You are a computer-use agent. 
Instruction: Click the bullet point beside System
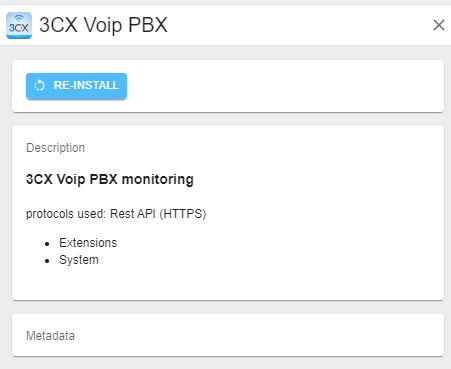tap(47, 261)
